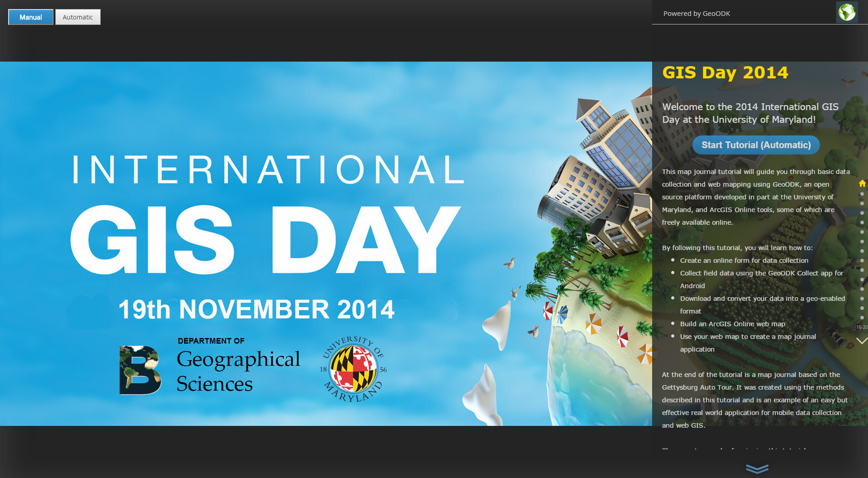Go to the home section via yellow house icon
The height and width of the screenshot is (478, 868).
pos(862,183)
